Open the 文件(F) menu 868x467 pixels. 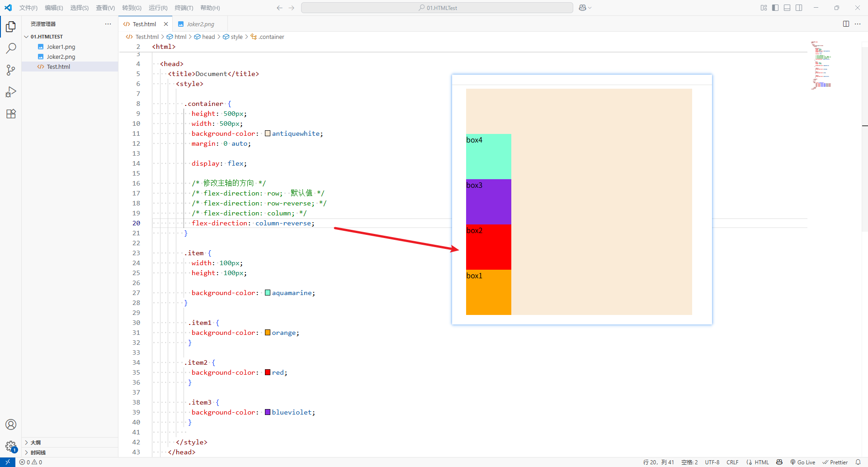(x=28, y=8)
